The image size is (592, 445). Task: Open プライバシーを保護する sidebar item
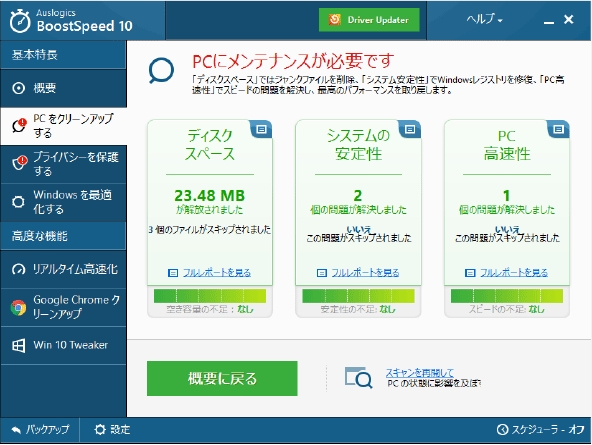click(63, 164)
